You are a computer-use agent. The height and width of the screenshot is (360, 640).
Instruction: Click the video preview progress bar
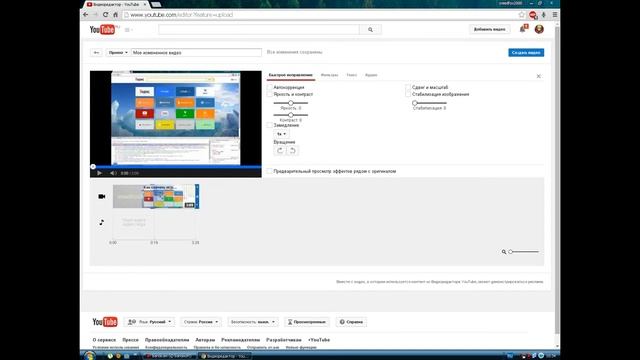176,167
